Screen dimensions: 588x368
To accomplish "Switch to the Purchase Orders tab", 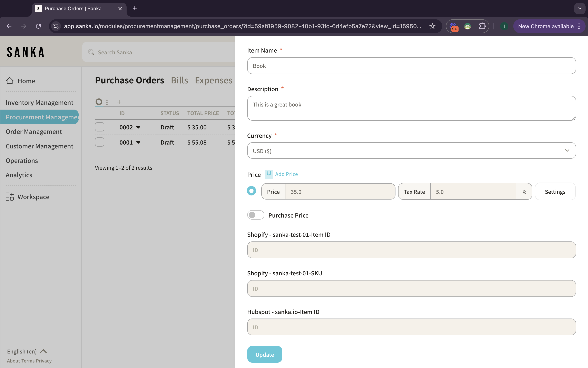I will pyautogui.click(x=129, y=80).
